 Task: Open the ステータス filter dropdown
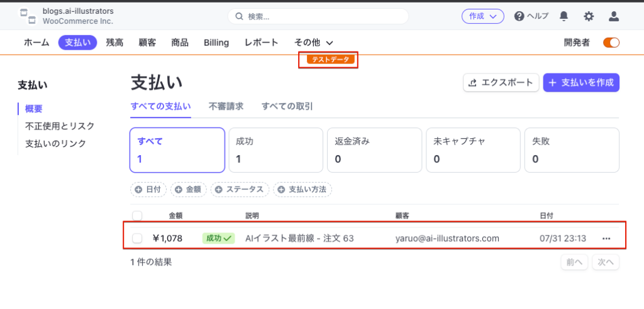pos(240,189)
